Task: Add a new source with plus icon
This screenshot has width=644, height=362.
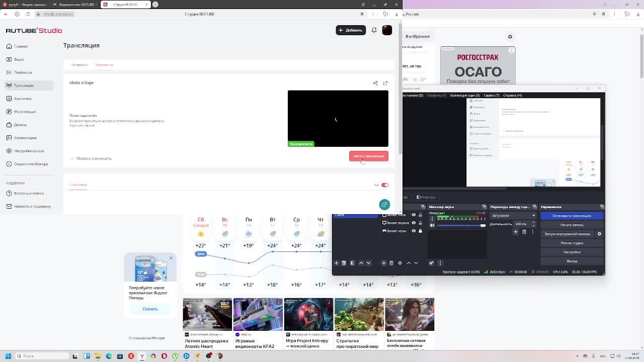Action: click(x=384, y=263)
